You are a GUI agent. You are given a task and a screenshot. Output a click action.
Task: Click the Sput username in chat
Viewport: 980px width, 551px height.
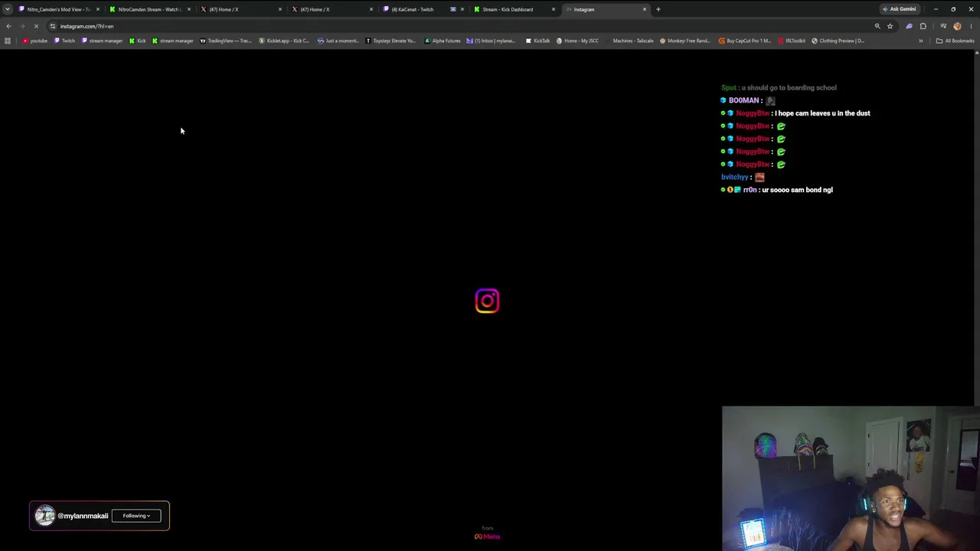pos(728,88)
